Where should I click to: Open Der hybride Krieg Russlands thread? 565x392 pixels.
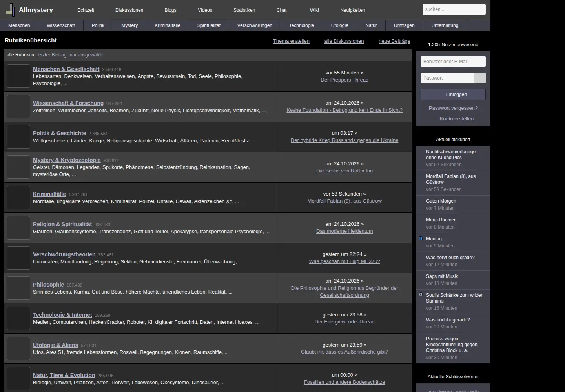[344, 140]
